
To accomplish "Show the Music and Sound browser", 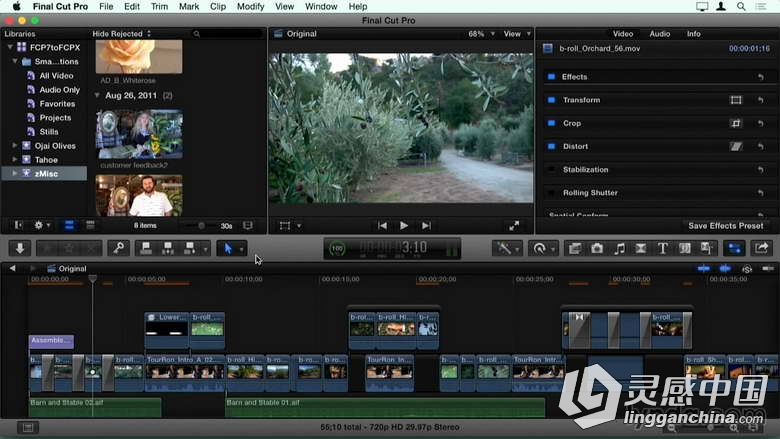I will coord(619,248).
